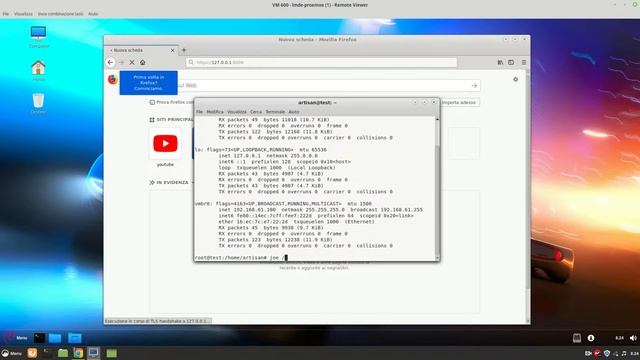Click the guest panel volume icon
Screen dimensions: 640x360
point(633,338)
